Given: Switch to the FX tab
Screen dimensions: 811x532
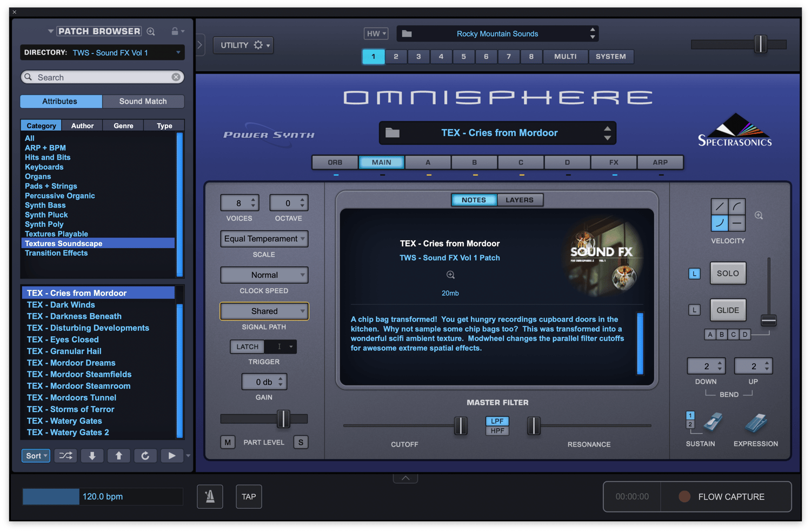Looking at the screenshot, I should (x=614, y=162).
